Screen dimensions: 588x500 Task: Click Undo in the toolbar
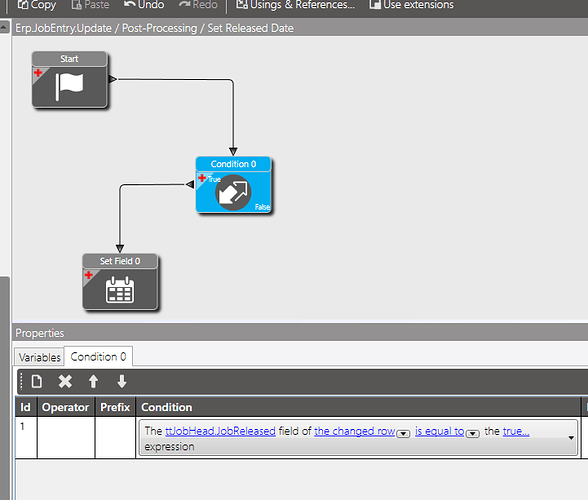(x=144, y=5)
